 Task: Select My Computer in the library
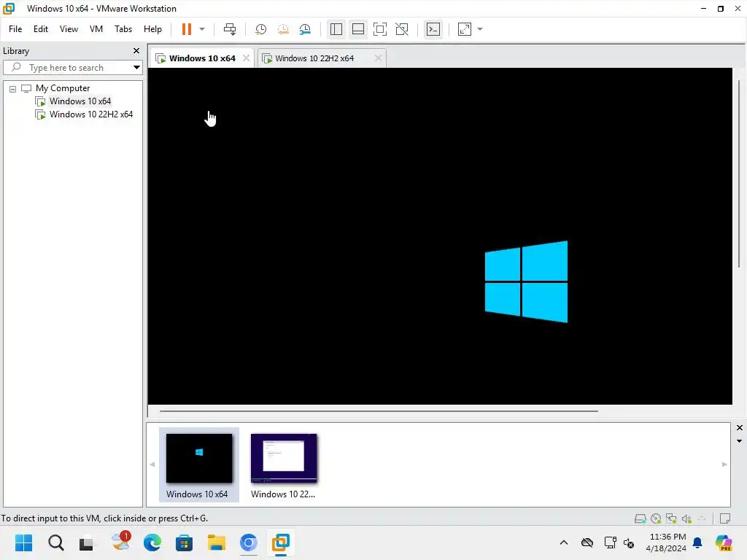(63, 88)
